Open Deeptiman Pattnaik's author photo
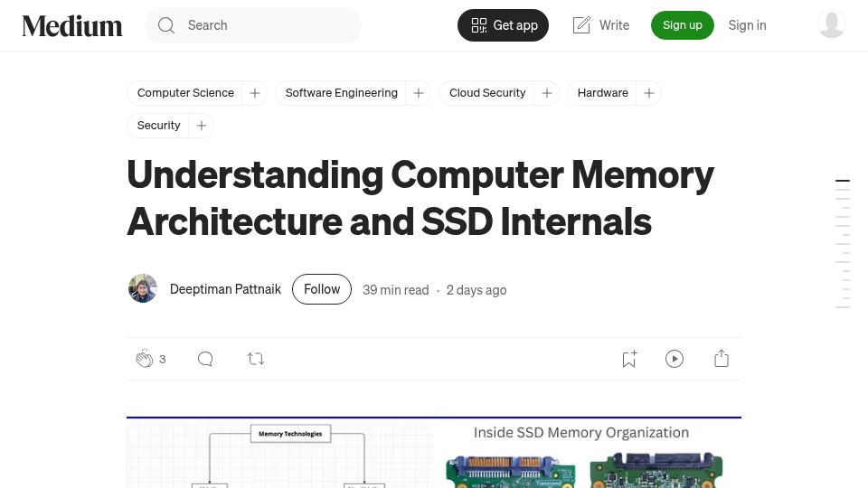This screenshot has width=868, height=488. click(x=143, y=288)
